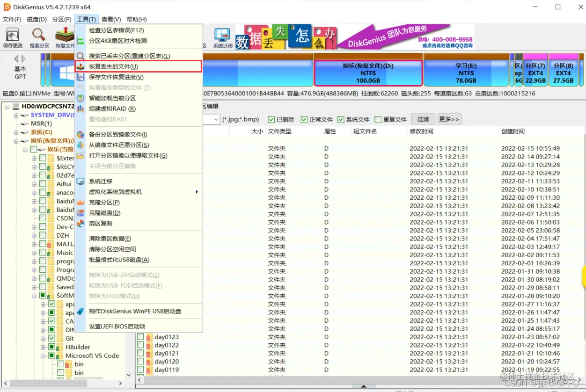Open the 查看(V) menu
Image resolution: width=586 pixels, height=392 pixels.
tap(111, 19)
